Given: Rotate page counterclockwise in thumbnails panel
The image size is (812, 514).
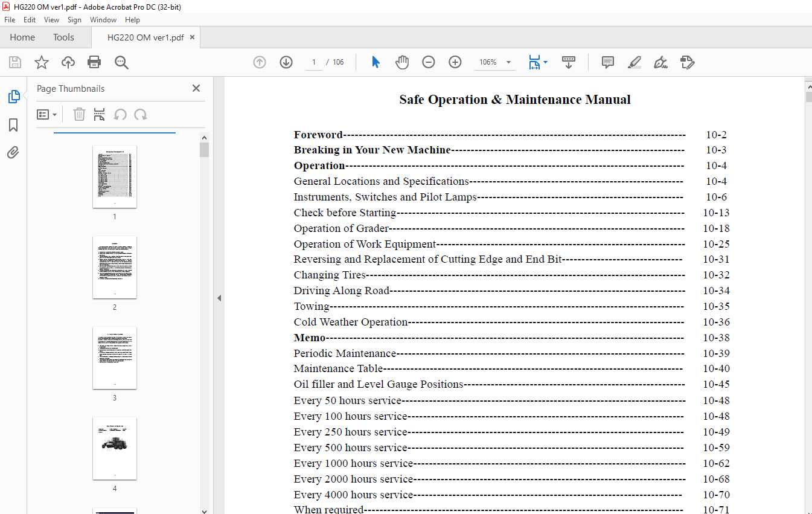Looking at the screenshot, I should click(120, 114).
